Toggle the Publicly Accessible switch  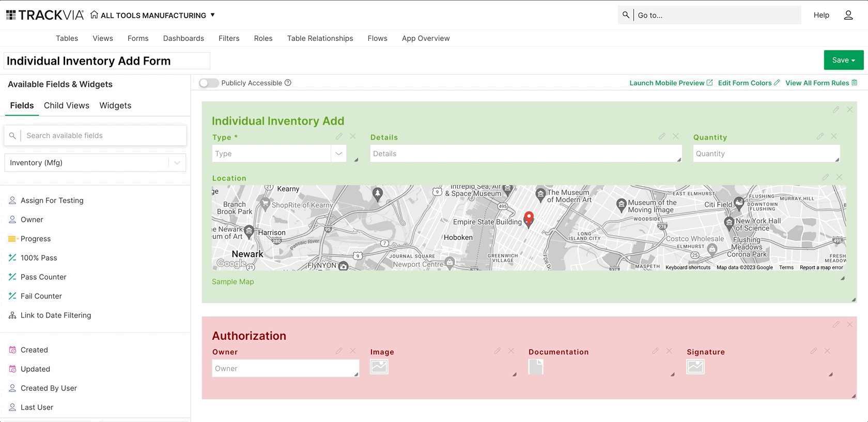209,83
